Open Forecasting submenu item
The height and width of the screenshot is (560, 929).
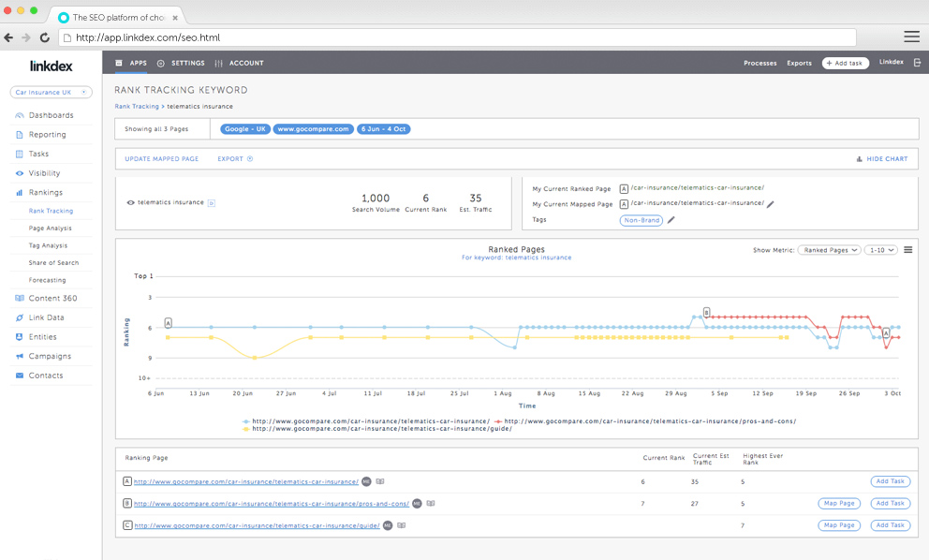48,280
